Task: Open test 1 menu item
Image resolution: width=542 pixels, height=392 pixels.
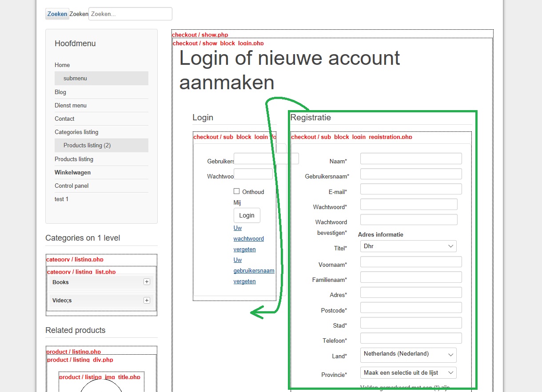Action: click(x=61, y=199)
